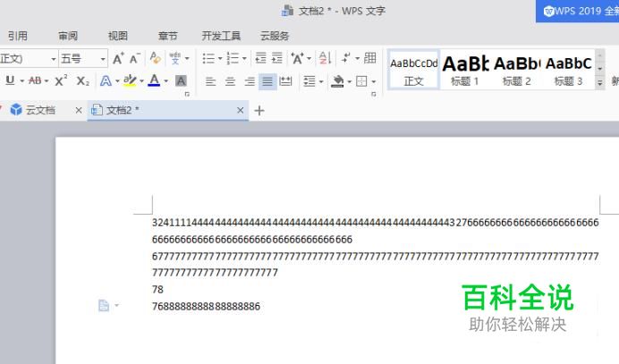This screenshot has width=619, height=364.
Task: Apply paragraph shading fill bucket
Action: tap(337, 81)
